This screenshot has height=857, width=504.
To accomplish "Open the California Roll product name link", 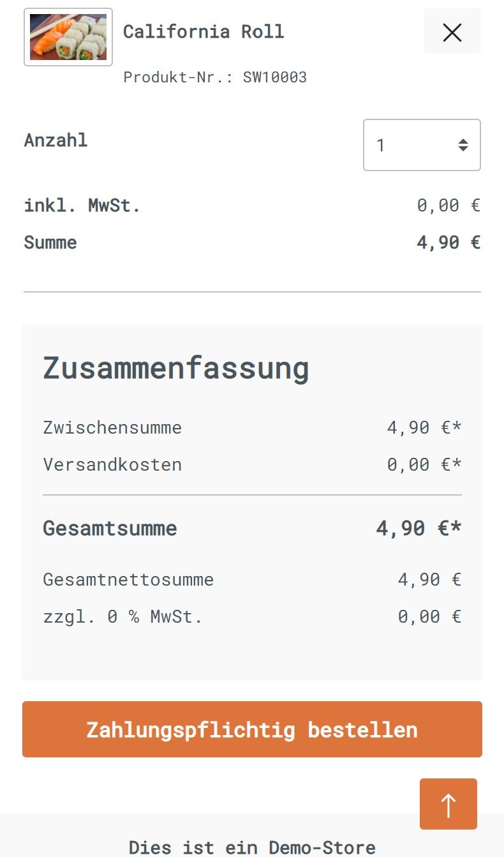I will coord(204,31).
